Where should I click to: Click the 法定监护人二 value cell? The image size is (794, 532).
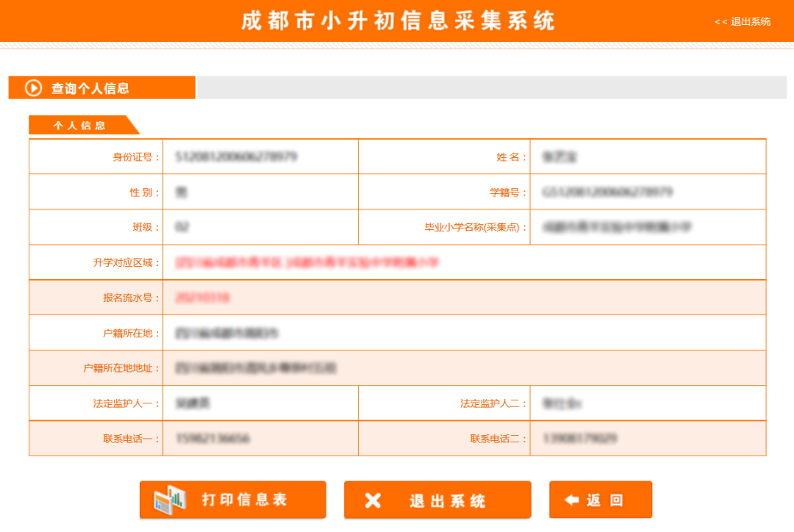[x=647, y=403]
